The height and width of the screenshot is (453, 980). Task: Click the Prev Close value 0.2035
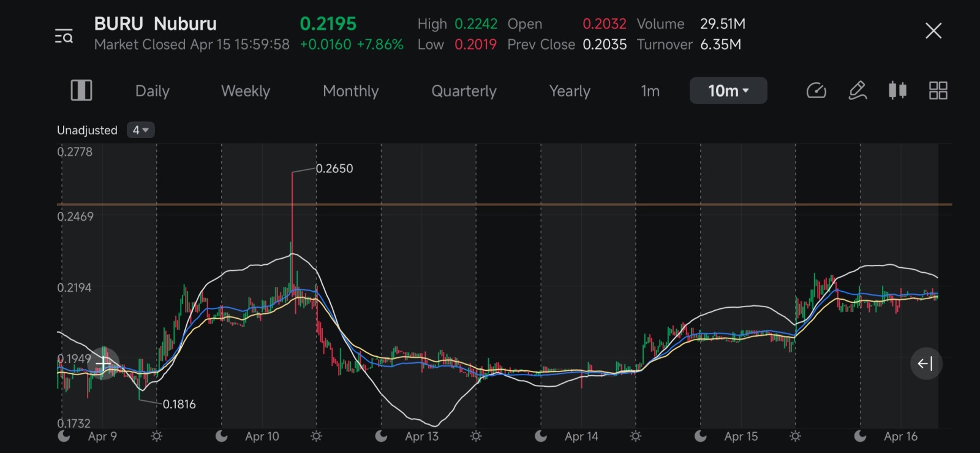[605, 45]
